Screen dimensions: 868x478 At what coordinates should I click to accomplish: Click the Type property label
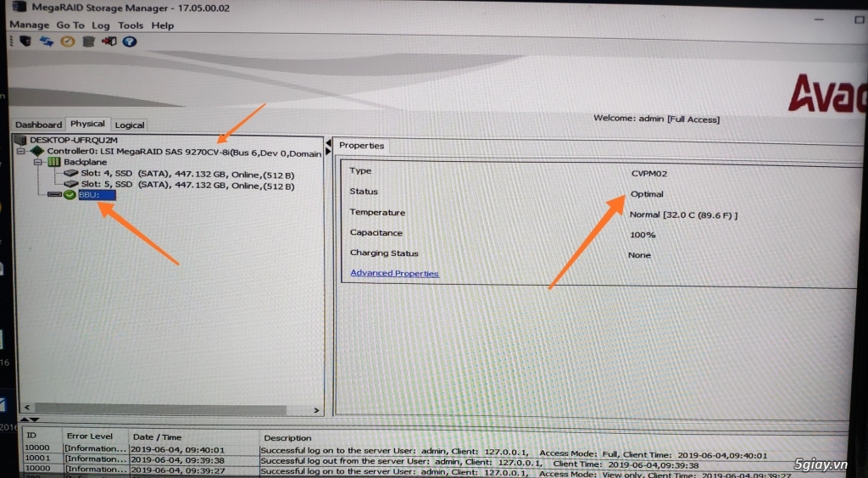tap(360, 171)
